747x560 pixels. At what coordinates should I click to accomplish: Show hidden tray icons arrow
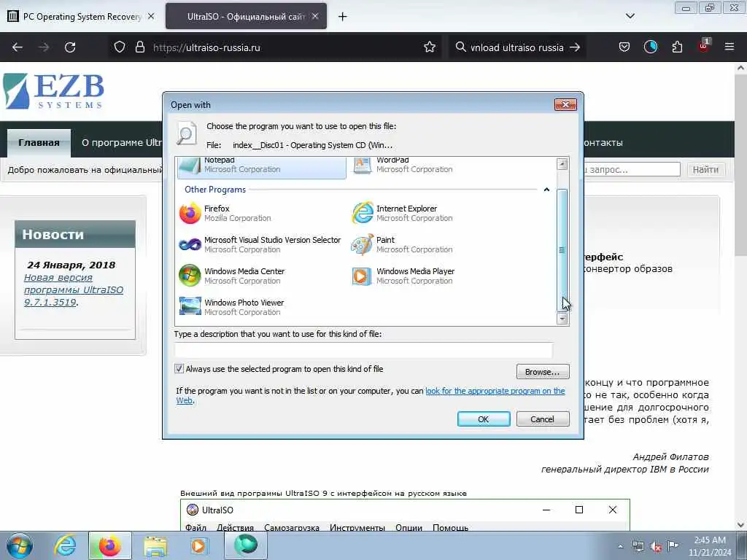coord(620,547)
